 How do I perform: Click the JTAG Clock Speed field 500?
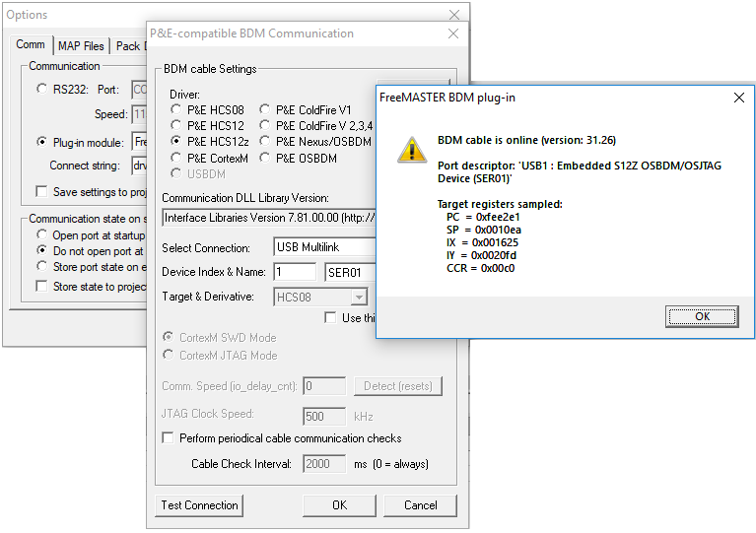click(324, 417)
